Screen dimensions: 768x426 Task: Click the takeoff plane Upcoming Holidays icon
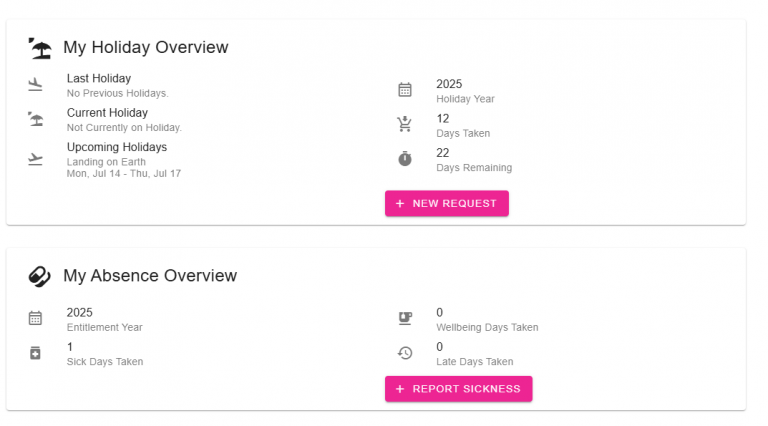click(x=36, y=159)
